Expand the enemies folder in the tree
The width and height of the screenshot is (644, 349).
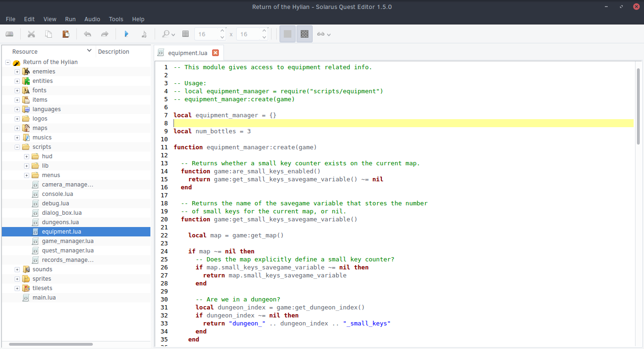click(x=17, y=72)
